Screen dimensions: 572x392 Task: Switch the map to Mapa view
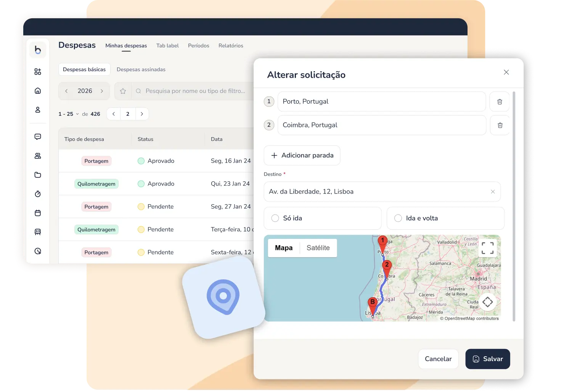[x=284, y=248]
